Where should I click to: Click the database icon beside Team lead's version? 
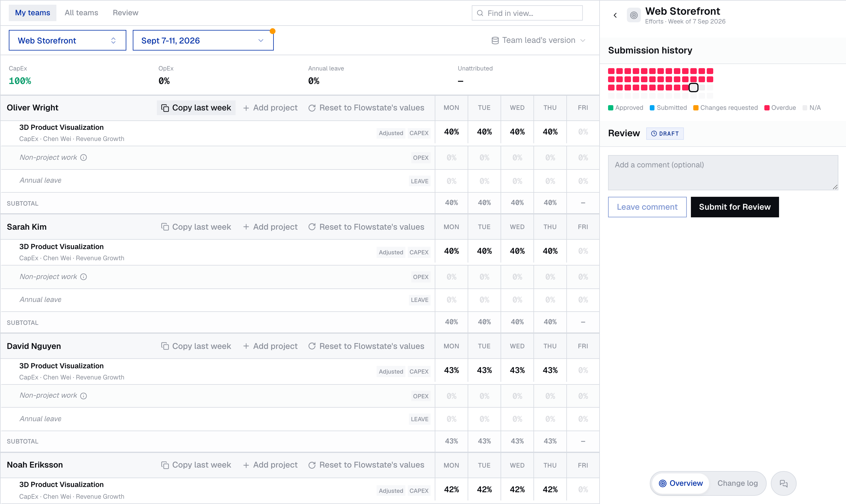pos(495,41)
